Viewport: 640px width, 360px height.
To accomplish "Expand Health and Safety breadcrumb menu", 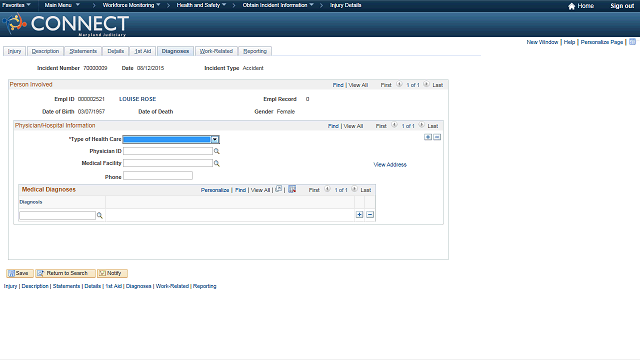I will [201, 5].
